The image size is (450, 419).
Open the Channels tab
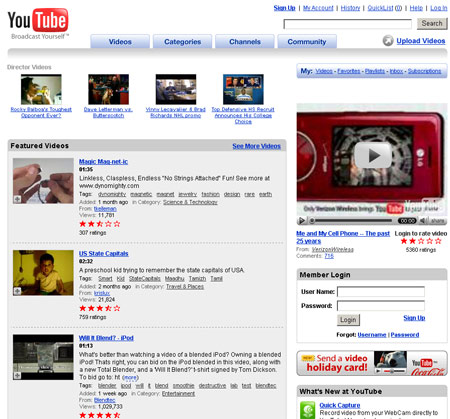click(x=245, y=42)
